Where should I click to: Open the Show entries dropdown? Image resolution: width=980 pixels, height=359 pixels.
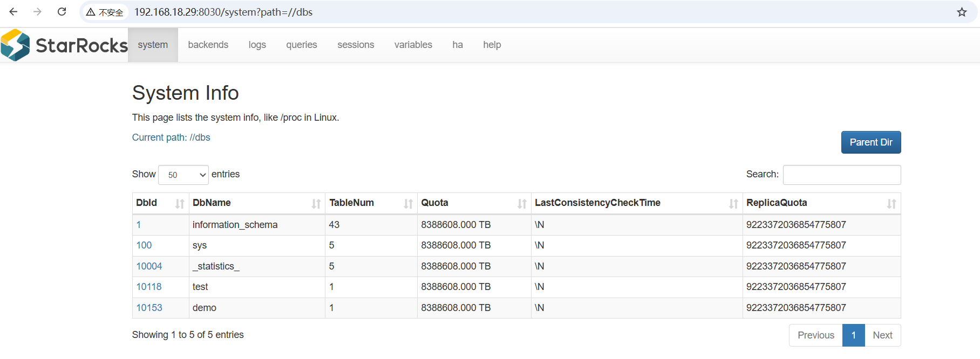[x=183, y=175]
